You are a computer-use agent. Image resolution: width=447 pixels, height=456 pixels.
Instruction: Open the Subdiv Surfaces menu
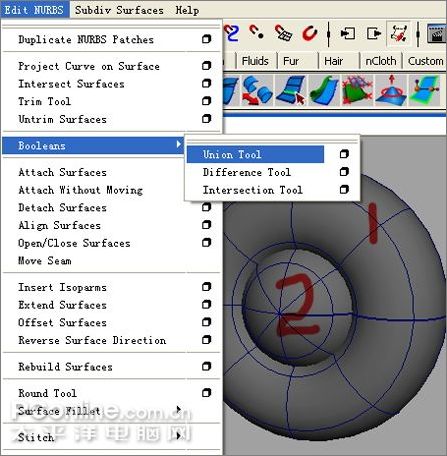click(119, 10)
